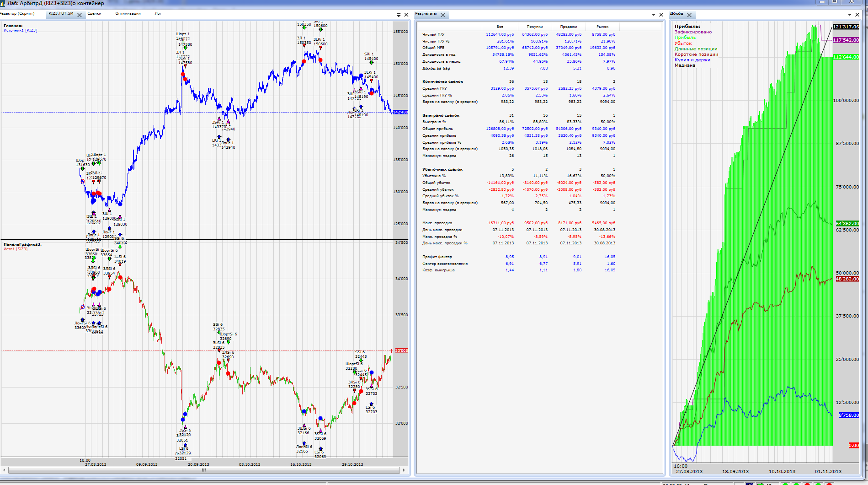868x485 pixels.
Task: Click the 121'317.06 value marker
Action: [x=846, y=27]
